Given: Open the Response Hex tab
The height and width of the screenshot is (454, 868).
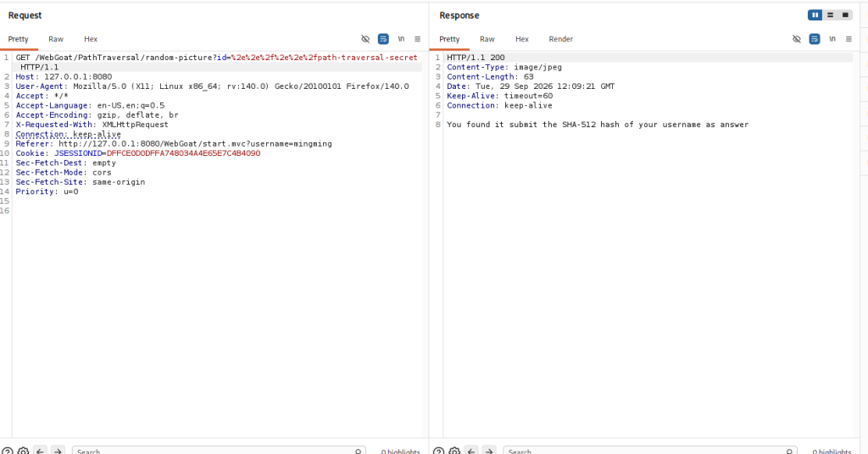Looking at the screenshot, I should [x=522, y=39].
